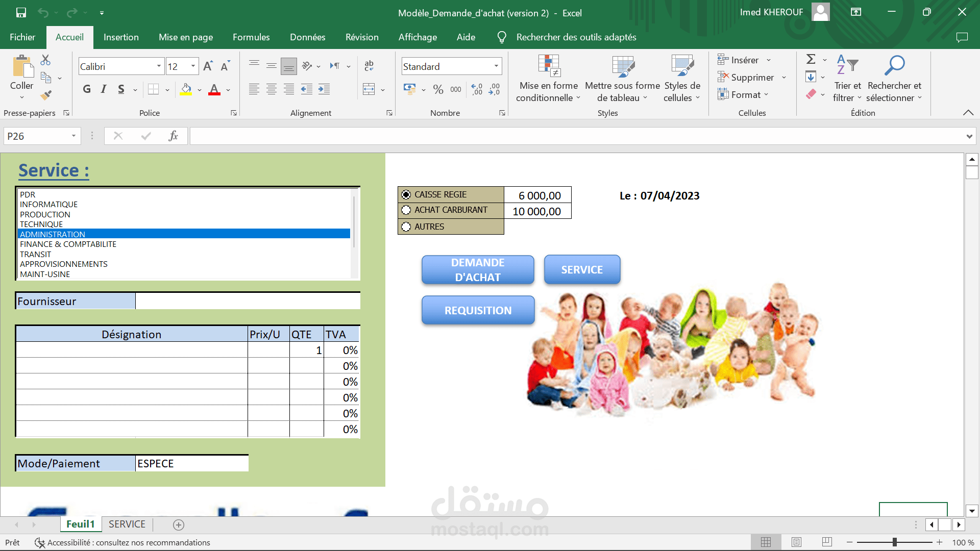The width and height of the screenshot is (980, 551).
Task: Expand the Standard number format dropdown
Action: tap(496, 66)
